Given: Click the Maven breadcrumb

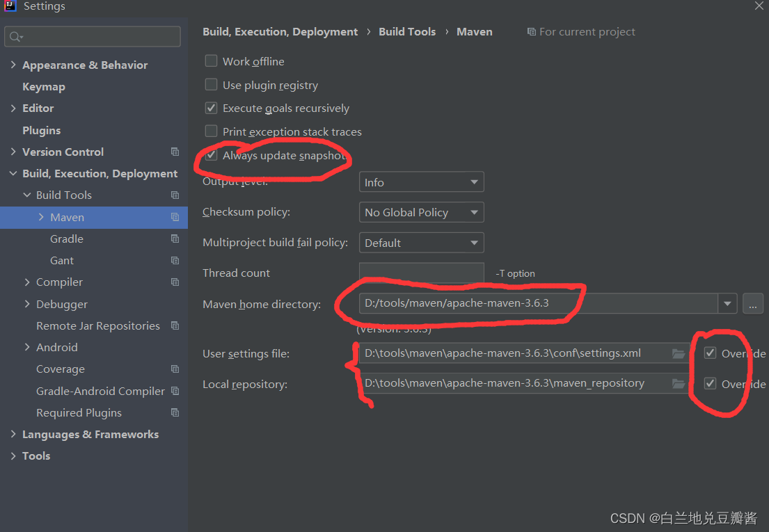Looking at the screenshot, I should point(474,32).
